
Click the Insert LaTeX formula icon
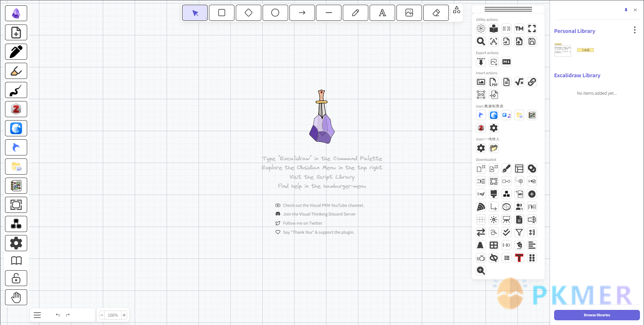click(519, 82)
